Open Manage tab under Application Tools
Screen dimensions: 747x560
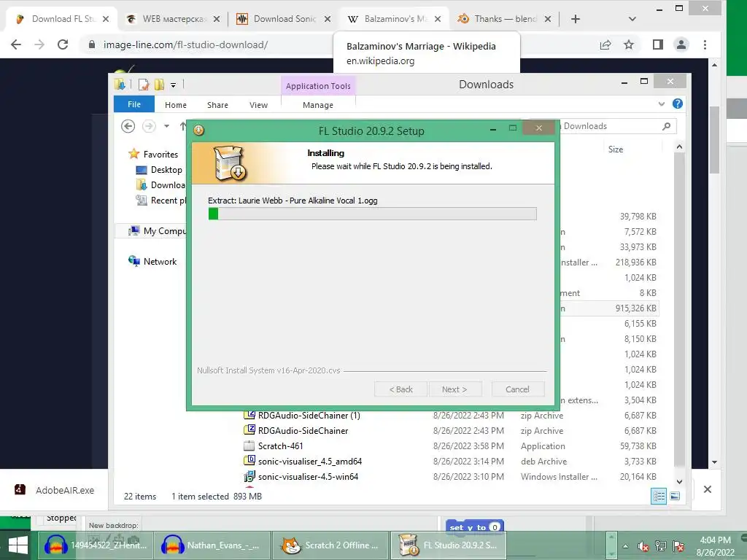point(318,105)
